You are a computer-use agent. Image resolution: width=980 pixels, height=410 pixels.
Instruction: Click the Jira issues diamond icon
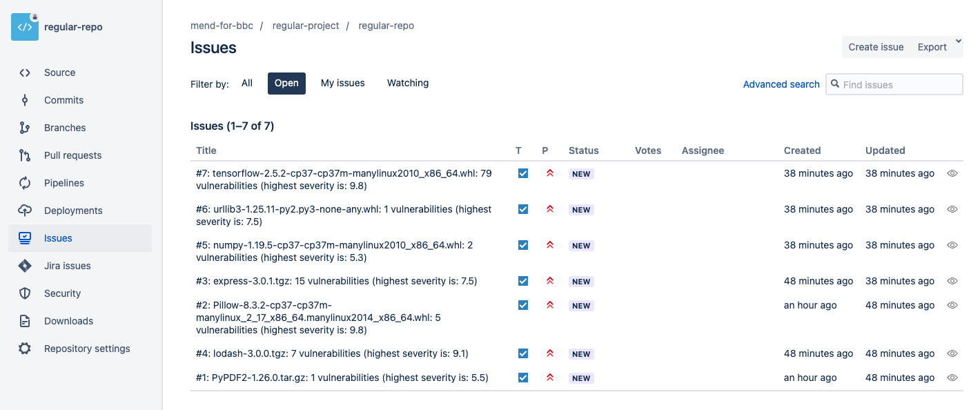tap(25, 266)
